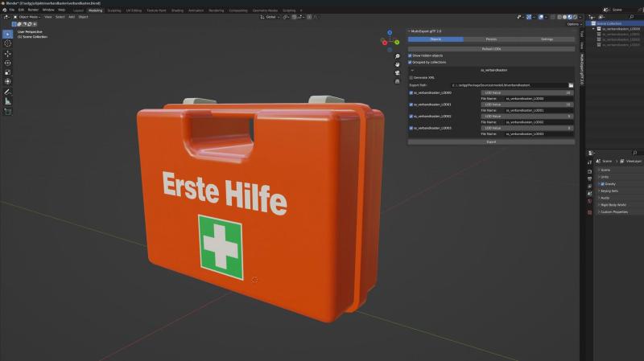This screenshot has width=644, height=361.
Task: Expand Units section in Scene properties
Action: tap(605, 177)
